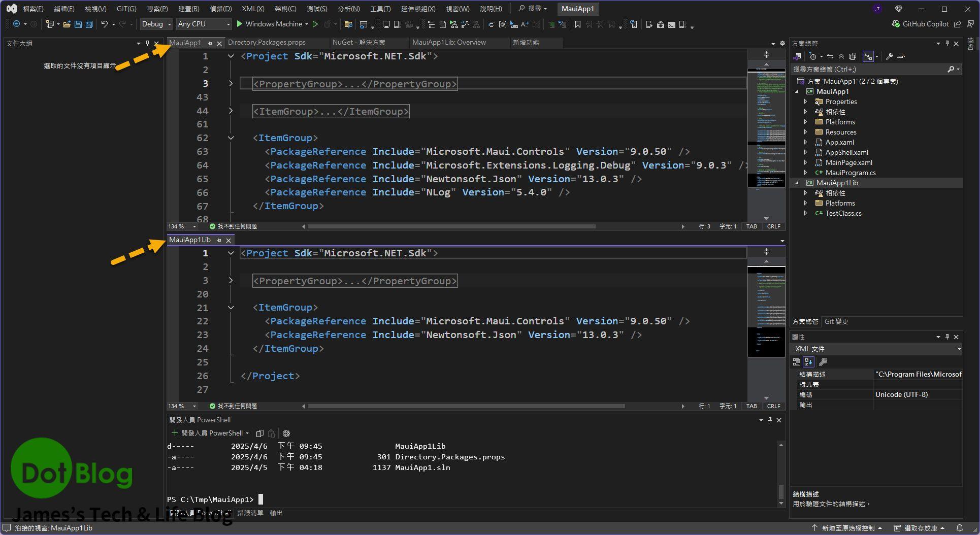
Task: Open the GIT(G) menu
Action: (x=126, y=9)
